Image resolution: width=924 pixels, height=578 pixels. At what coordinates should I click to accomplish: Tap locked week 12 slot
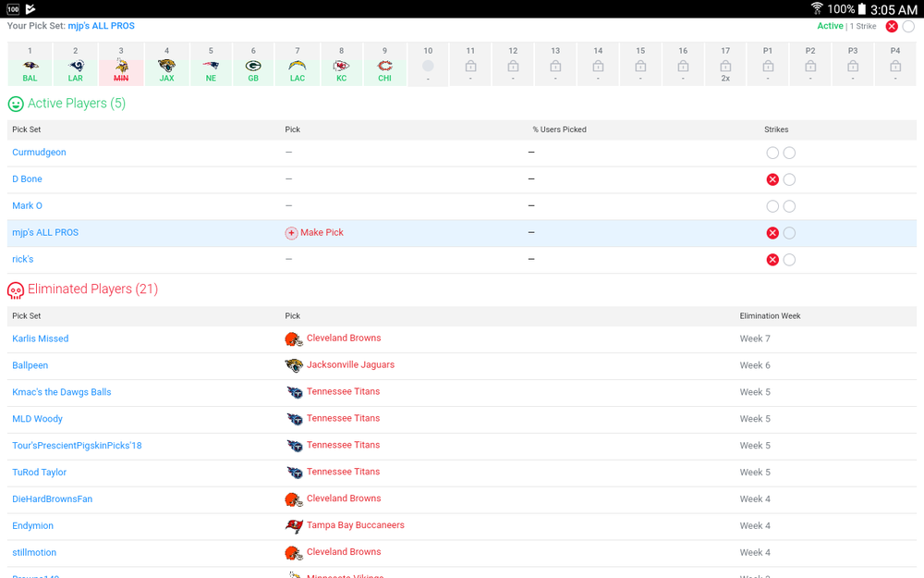[x=513, y=65]
